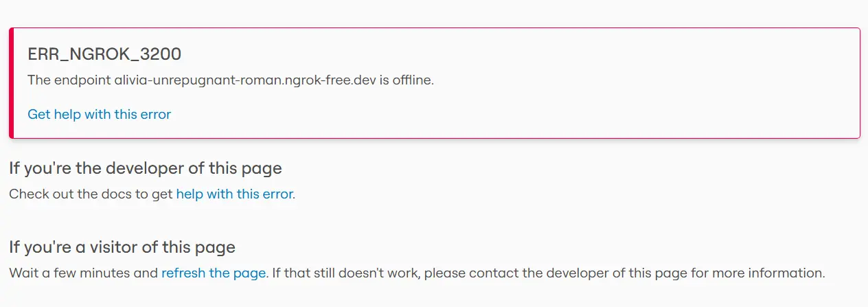Click the 'If you're the developer' heading

tap(146, 168)
